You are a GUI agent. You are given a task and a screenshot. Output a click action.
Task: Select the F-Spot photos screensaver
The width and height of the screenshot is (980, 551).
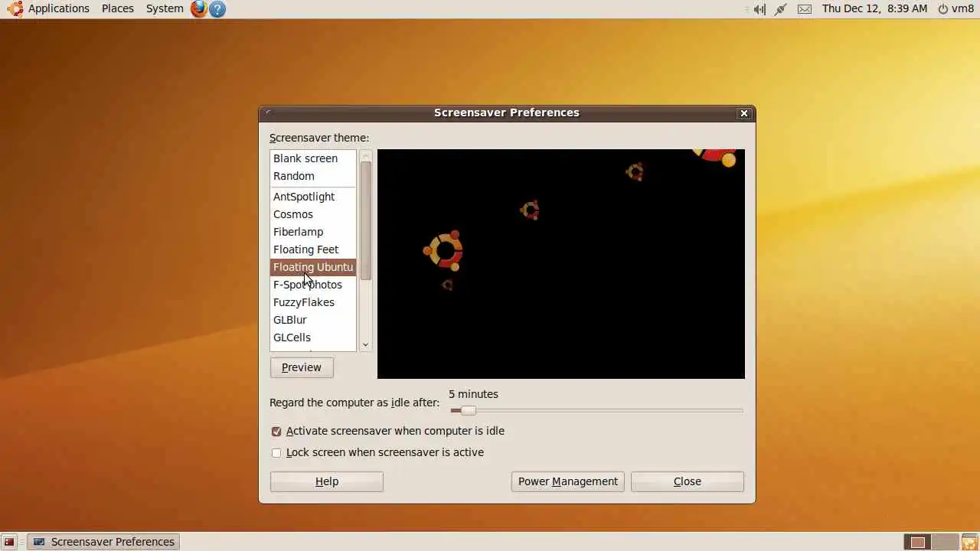313,285
